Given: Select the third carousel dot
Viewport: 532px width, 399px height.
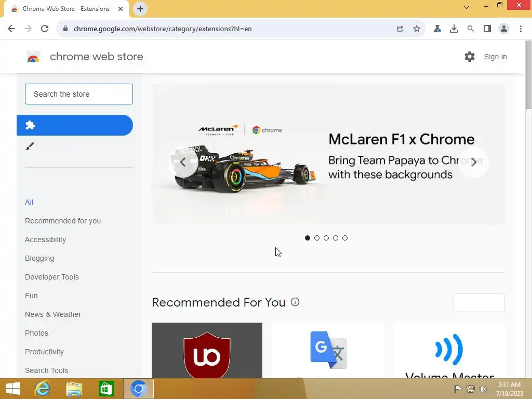Looking at the screenshot, I should pyautogui.click(x=326, y=238).
